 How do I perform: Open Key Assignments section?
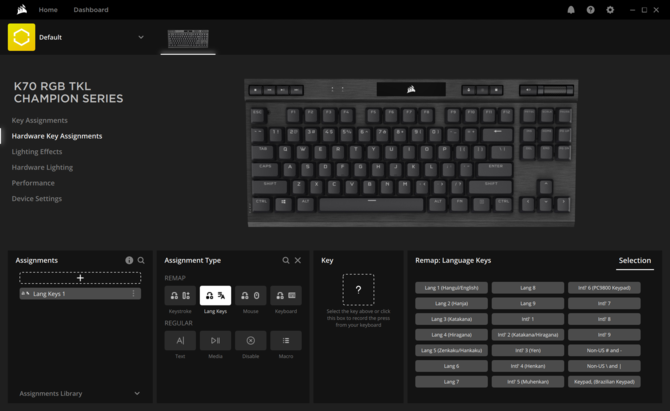pos(40,120)
